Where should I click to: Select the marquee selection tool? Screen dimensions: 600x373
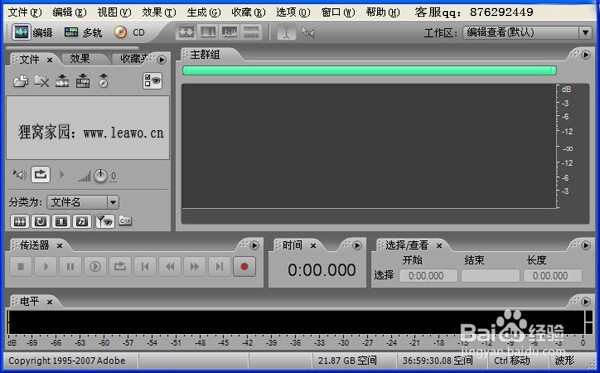(x=308, y=32)
